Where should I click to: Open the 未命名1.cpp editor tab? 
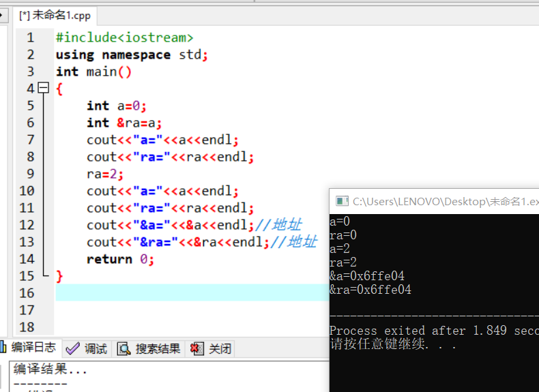click(x=55, y=16)
